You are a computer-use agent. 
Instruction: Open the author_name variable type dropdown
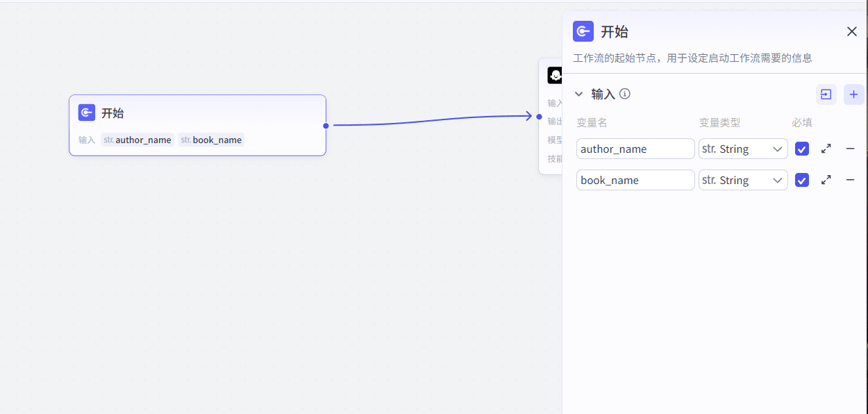743,149
